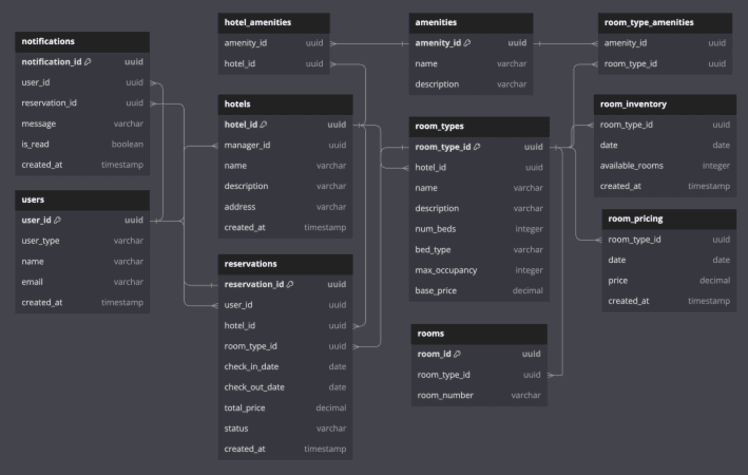This screenshot has height=475, width=748.
Task: Click the status field in reservations
Action: pyautogui.click(x=285, y=428)
